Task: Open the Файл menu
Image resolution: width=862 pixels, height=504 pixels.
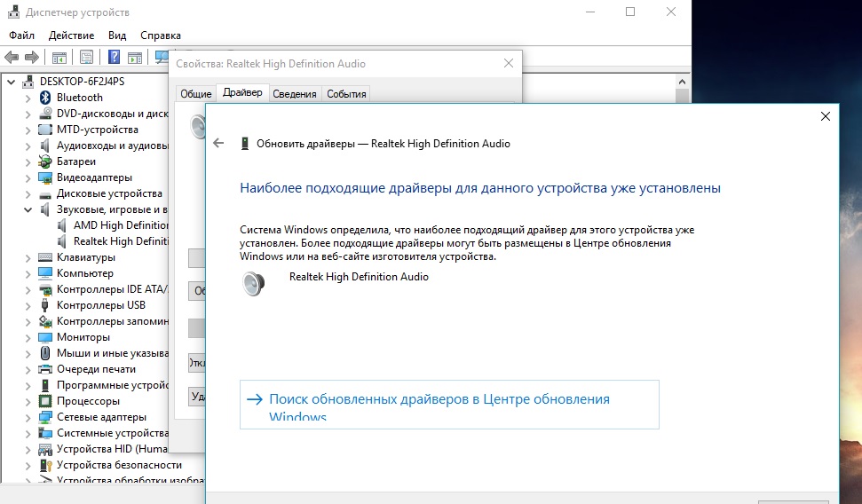Action: point(21,35)
